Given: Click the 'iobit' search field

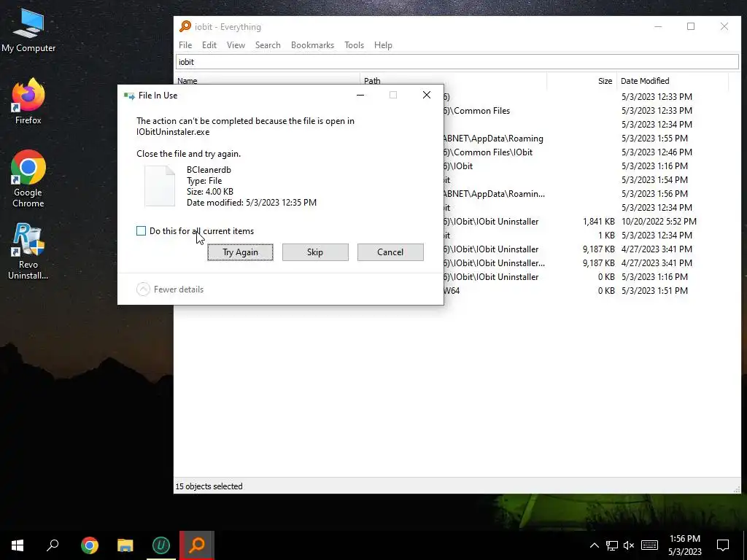Looking at the screenshot, I should pyautogui.click(x=457, y=62).
